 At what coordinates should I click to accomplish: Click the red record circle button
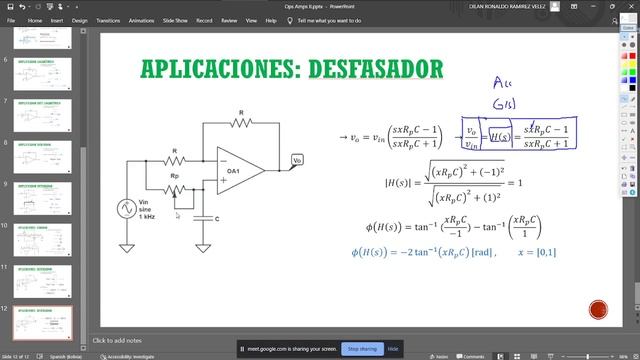pos(598,310)
